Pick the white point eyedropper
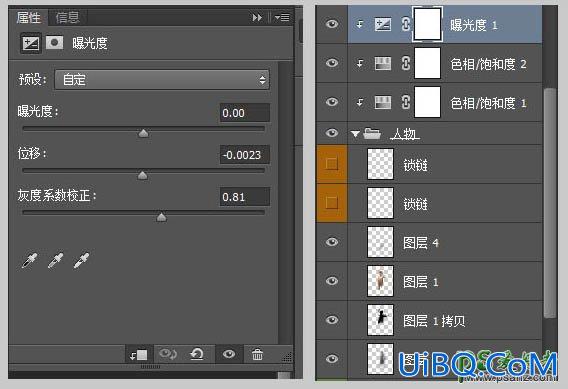568x389 pixels. click(x=82, y=260)
